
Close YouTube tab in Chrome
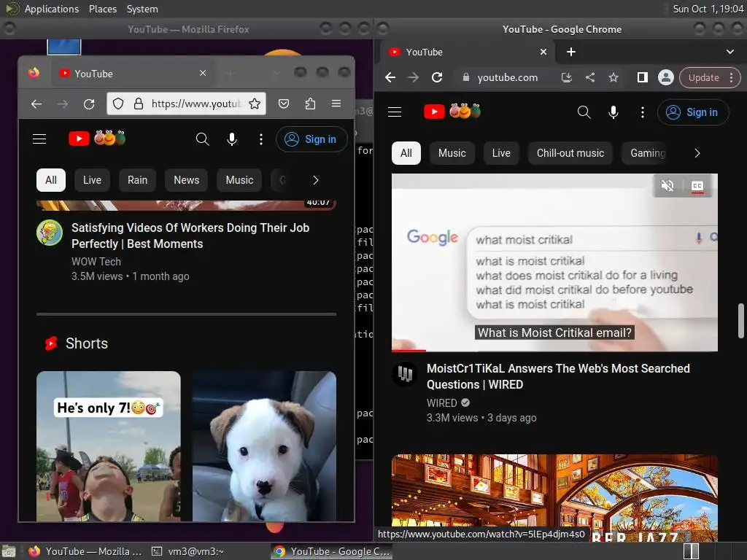pyautogui.click(x=543, y=52)
